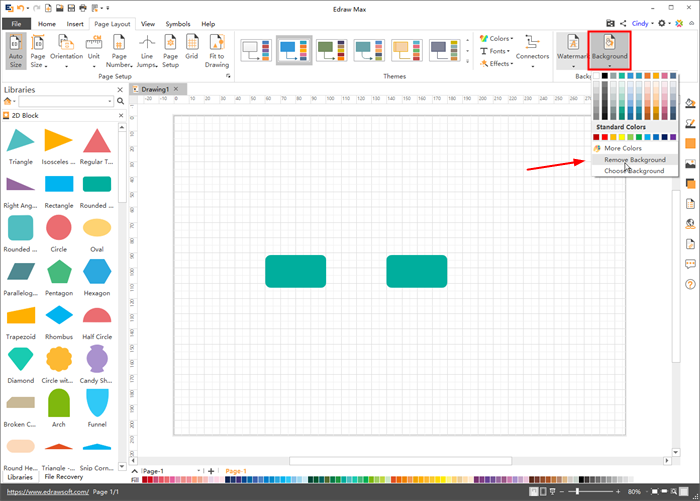Image resolution: width=700 pixels, height=501 pixels.
Task: Click Fit to Drawing
Action: click(217, 50)
